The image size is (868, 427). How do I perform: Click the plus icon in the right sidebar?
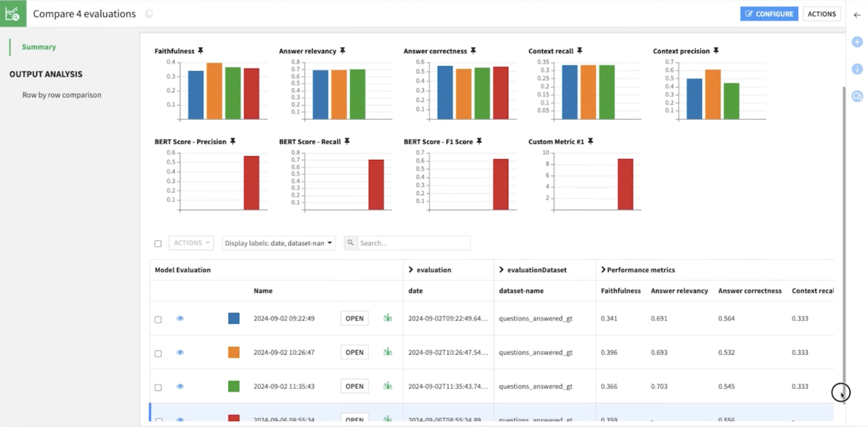[857, 42]
